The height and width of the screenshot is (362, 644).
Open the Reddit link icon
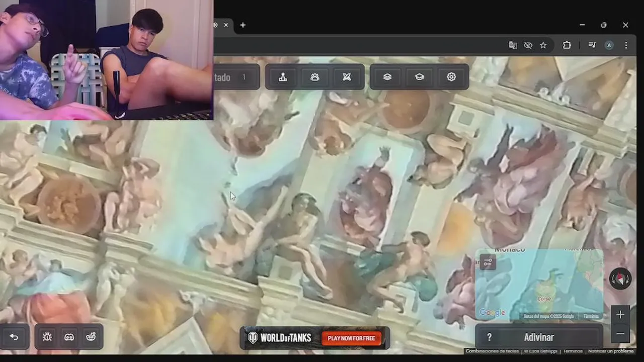91,337
